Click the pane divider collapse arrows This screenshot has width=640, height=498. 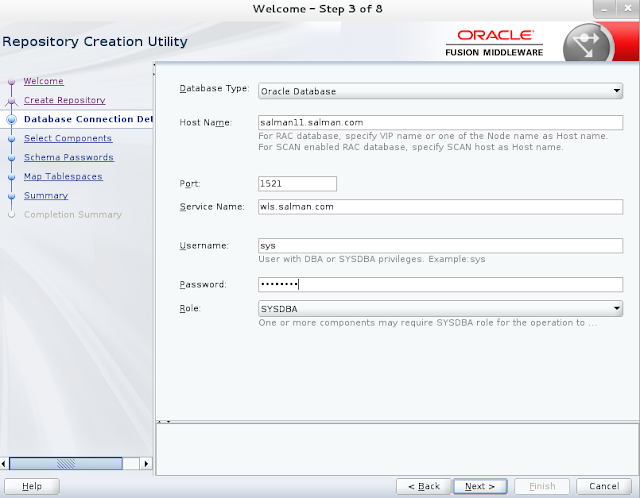(x=164, y=422)
